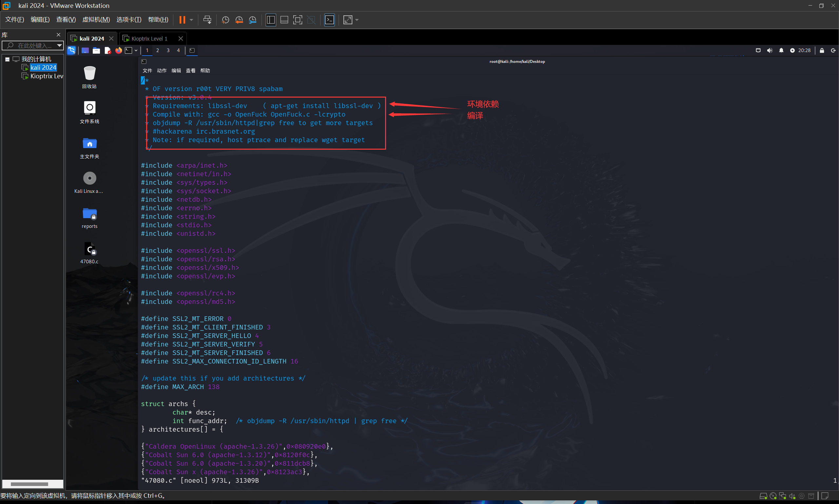Launch Firefox from the Kali panel
This screenshot has height=504, width=839.
[119, 50]
